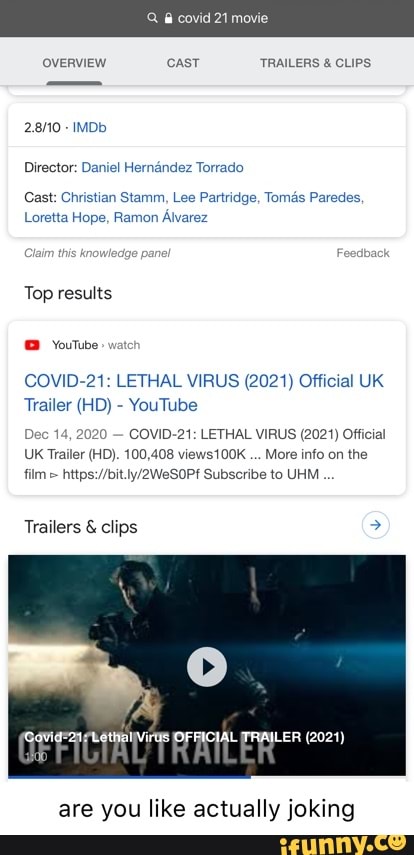Open COVID-21 Lethal Virus YouTube result title
The width and height of the screenshot is (414, 855).
coord(204,393)
